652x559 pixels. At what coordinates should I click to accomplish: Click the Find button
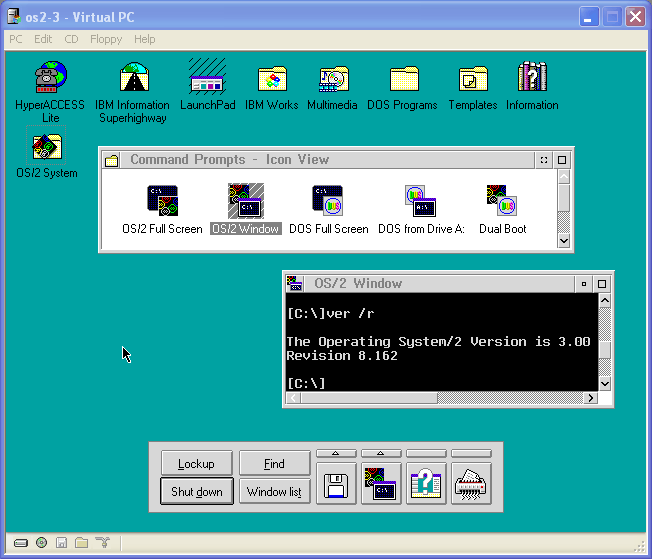click(x=274, y=463)
